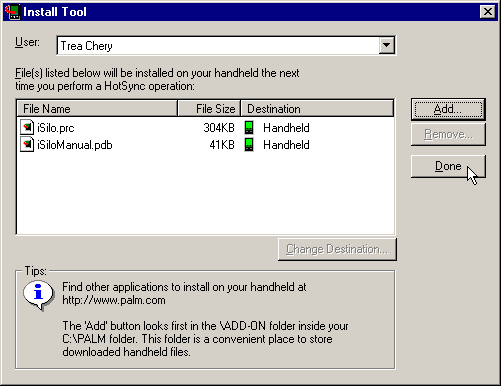This screenshot has height=386, width=501.
Task: Select the iSilo.prc file name
Action: pyautogui.click(x=56, y=128)
